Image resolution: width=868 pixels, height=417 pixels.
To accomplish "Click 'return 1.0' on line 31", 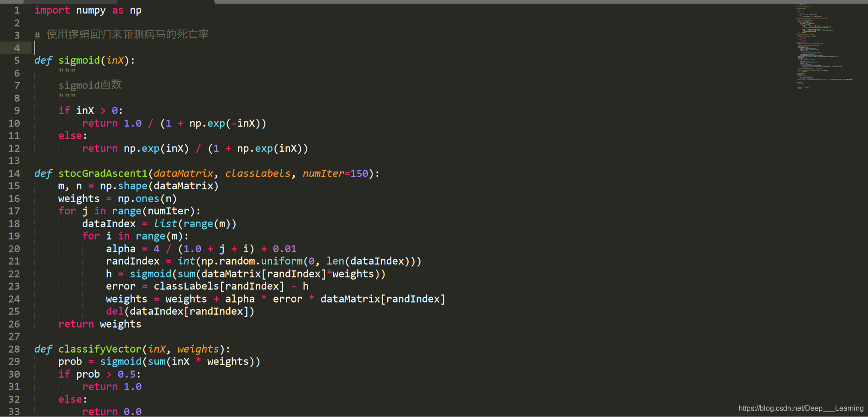I will 112,386.
